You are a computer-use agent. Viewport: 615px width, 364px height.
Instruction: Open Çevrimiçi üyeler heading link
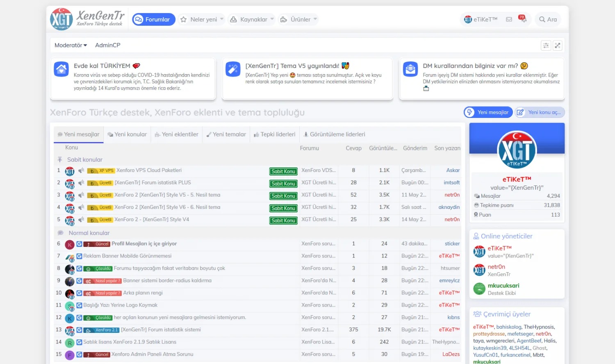point(507,314)
